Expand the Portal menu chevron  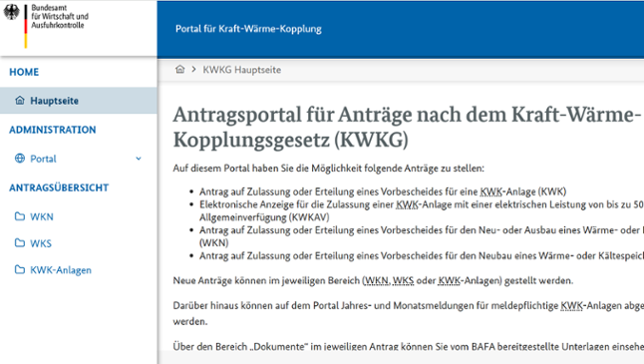139,159
